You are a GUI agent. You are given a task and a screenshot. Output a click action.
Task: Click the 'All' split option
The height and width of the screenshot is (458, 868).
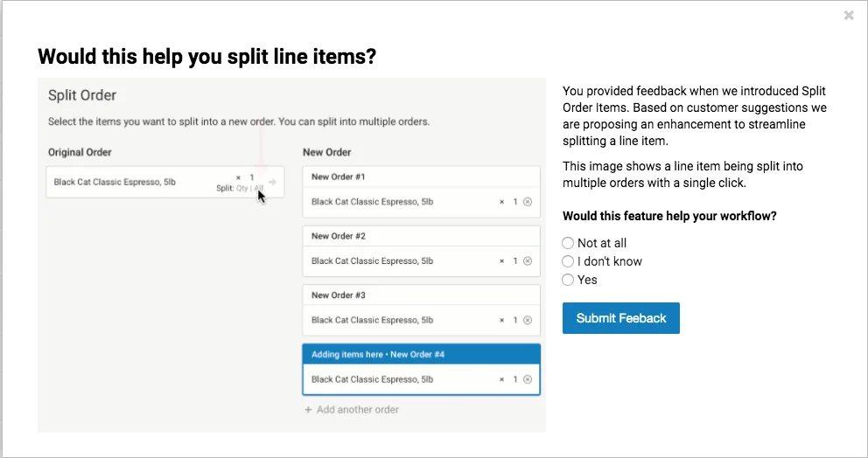(258, 189)
